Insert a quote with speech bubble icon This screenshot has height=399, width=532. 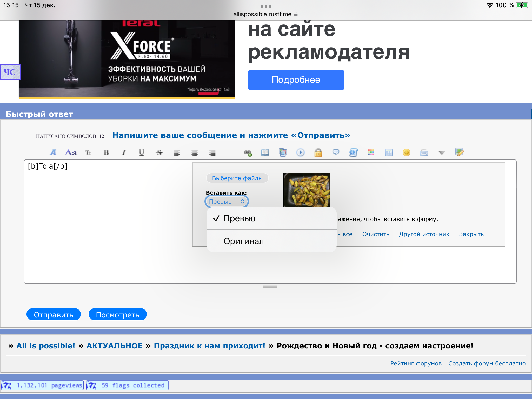pyautogui.click(x=336, y=152)
